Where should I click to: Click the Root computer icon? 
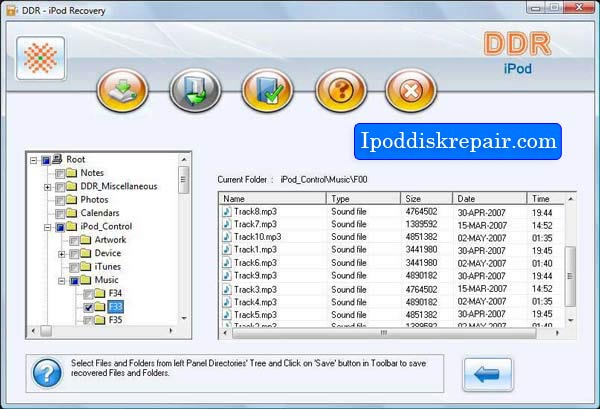(x=57, y=159)
